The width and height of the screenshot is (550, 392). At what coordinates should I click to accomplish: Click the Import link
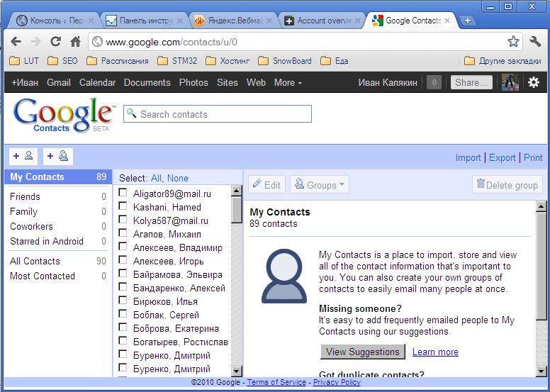click(468, 157)
